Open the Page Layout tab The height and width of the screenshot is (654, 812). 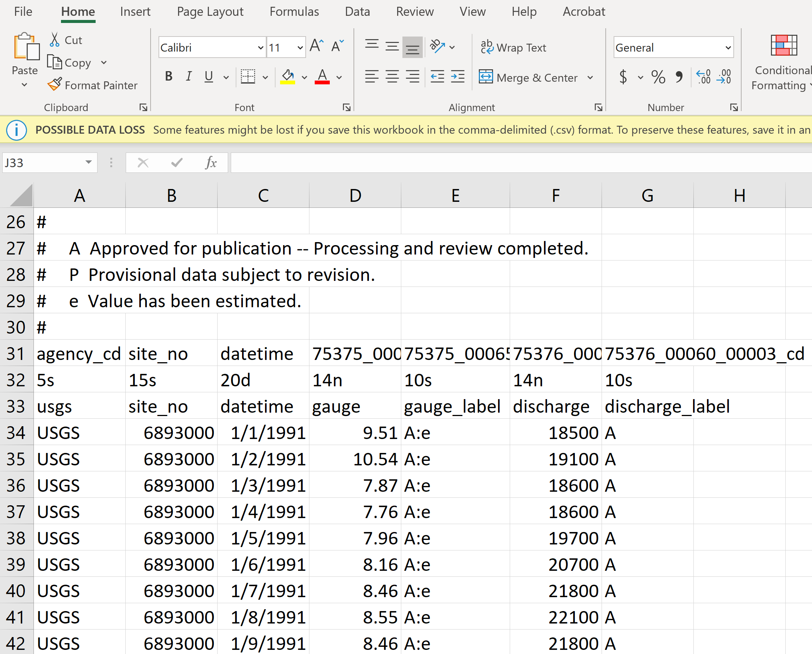pos(210,12)
